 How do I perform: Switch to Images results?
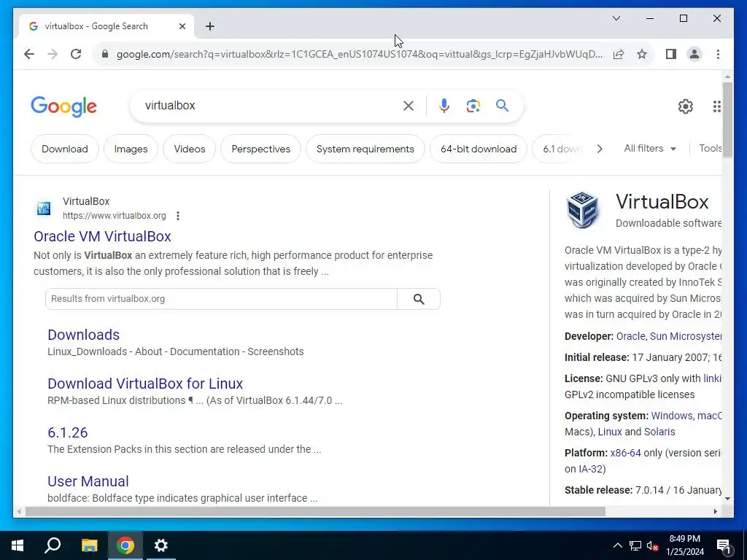click(131, 149)
